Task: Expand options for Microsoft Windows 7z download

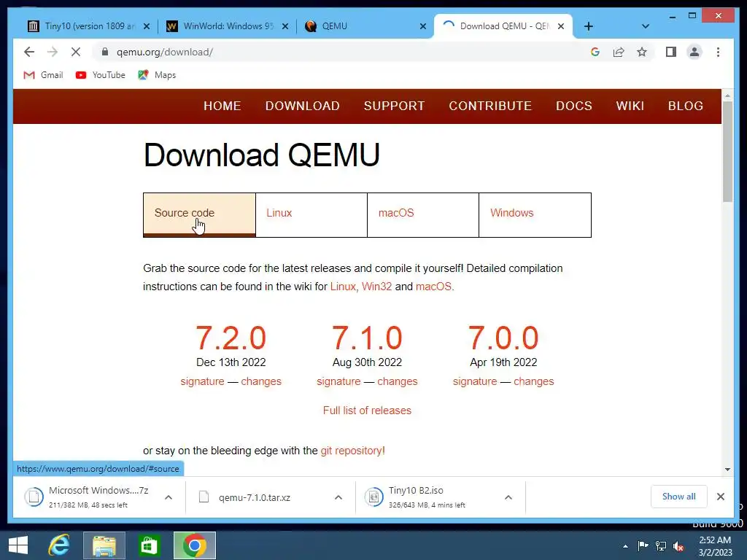Action: [169, 497]
